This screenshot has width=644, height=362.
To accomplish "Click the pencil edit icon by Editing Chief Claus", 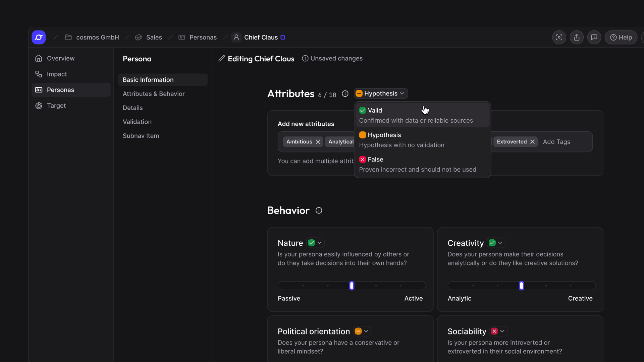I will (x=221, y=58).
